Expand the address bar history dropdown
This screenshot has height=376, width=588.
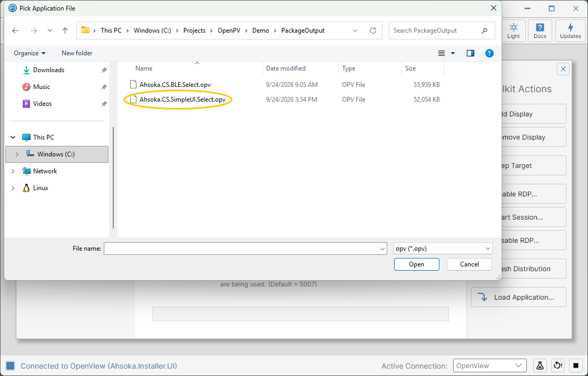point(355,31)
